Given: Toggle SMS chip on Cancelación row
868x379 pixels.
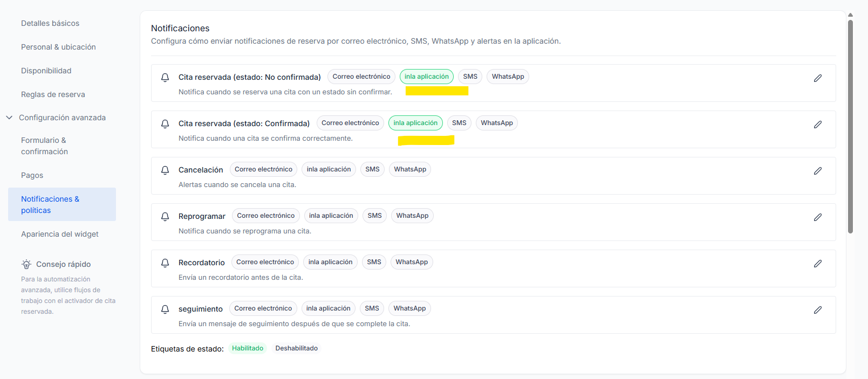Looking at the screenshot, I should (x=372, y=169).
